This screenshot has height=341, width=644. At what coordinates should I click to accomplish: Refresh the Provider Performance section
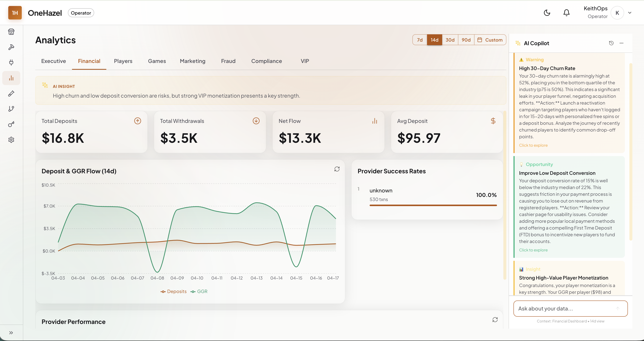pyautogui.click(x=495, y=320)
